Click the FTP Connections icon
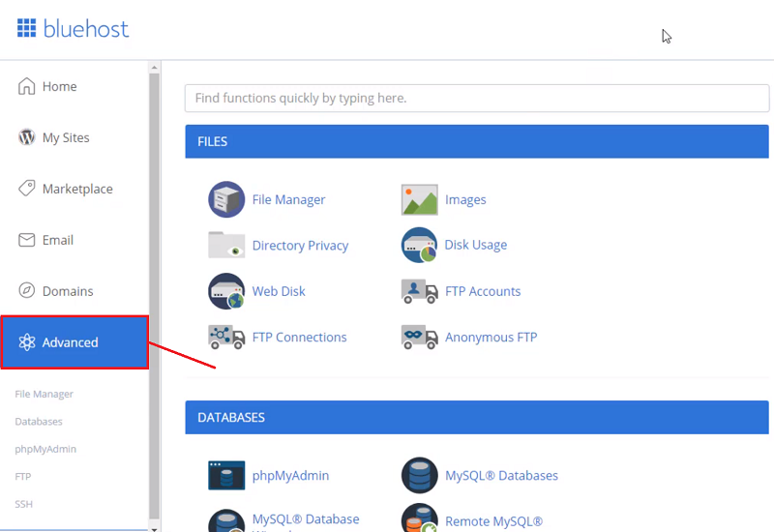Image resolution: width=774 pixels, height=532 pixels. [x=226, y=338]
